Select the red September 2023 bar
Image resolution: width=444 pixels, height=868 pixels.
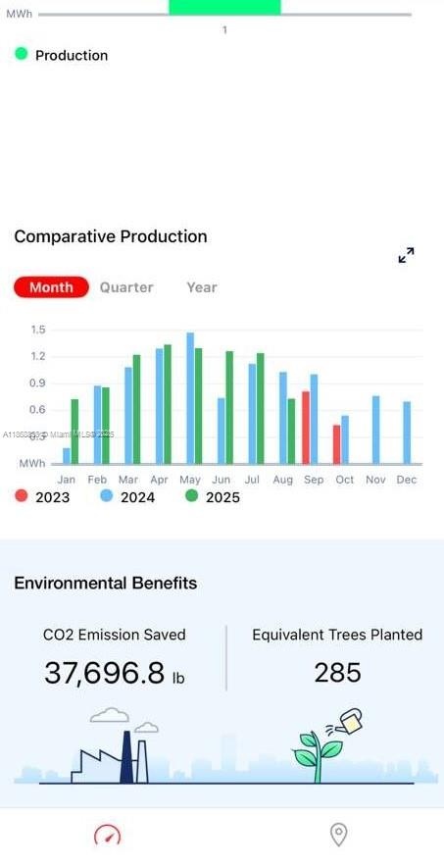click(306, 428)
